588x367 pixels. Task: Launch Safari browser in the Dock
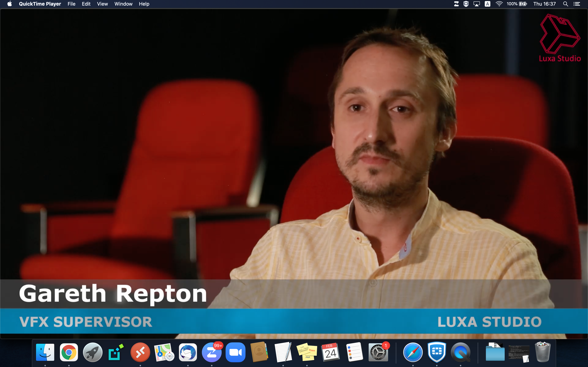(x=413, y=352)
